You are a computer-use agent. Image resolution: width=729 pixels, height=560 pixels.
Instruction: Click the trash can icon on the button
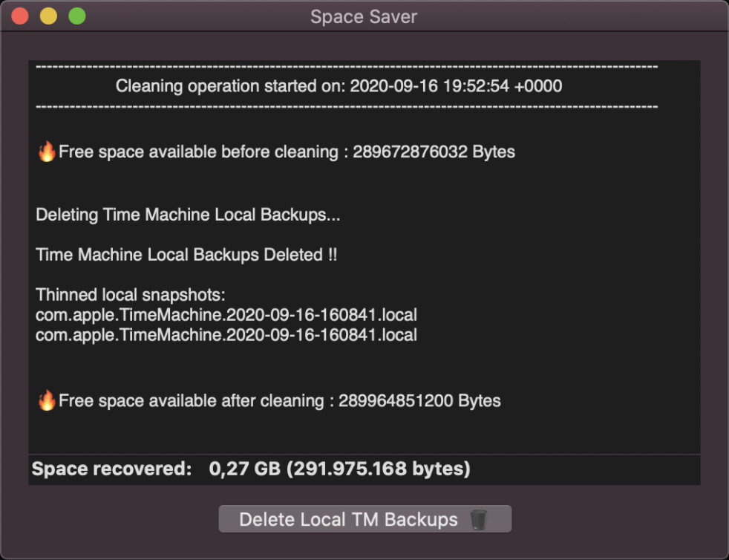(x=478, y=519)
